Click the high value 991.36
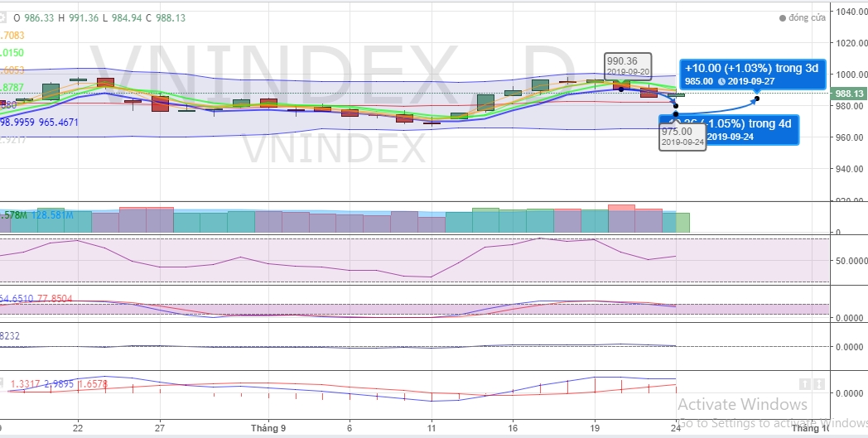The width and height of the screenshot is (868, 438). coord(83,18)
